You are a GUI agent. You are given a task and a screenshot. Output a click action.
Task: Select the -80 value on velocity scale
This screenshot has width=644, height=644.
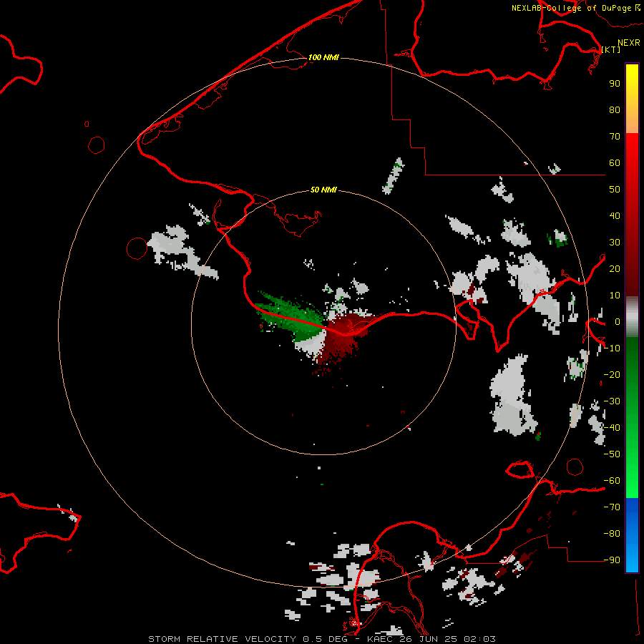pyautogui.click(x=612, y=534)
